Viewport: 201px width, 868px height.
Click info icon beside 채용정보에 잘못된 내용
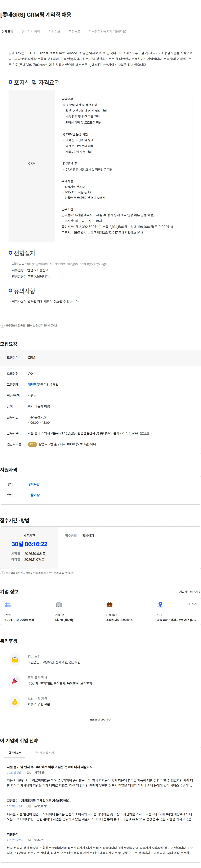point(2,325)
